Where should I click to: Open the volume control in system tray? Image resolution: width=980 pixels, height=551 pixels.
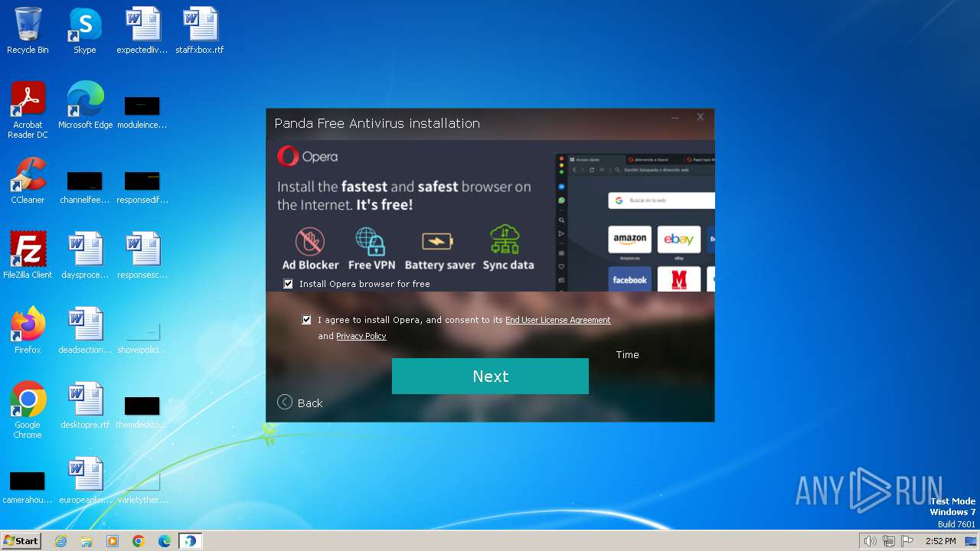[870, 541]
